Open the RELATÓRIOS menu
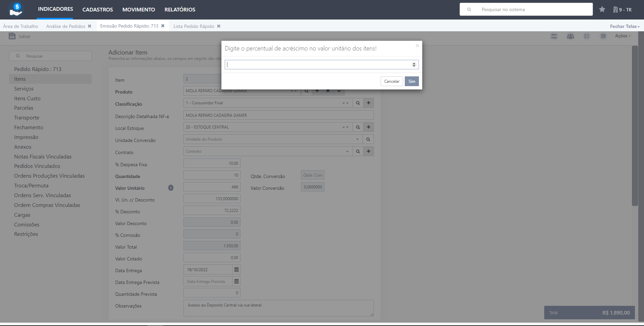This screenshot has height=326, width=644. 180,9
